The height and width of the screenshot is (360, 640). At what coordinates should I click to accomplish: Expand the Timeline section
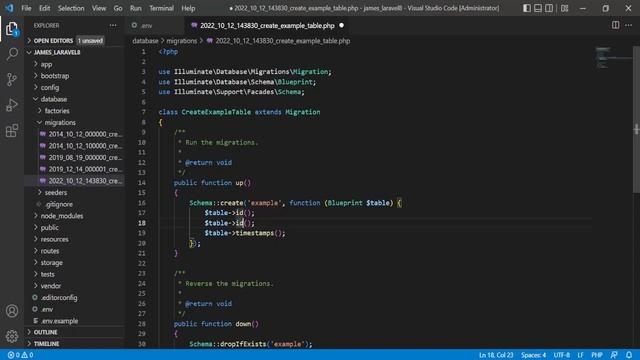click(x=75, y=344)
